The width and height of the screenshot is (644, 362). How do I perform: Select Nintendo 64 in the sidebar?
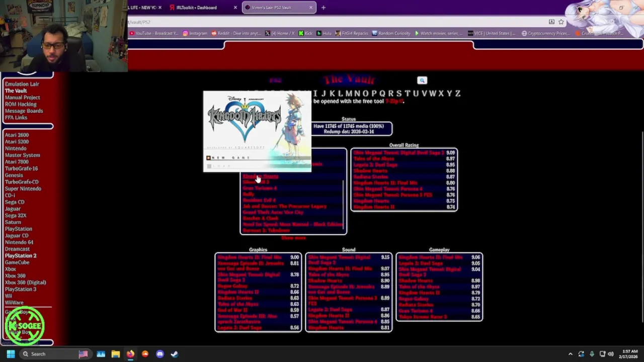coord(19,242)
